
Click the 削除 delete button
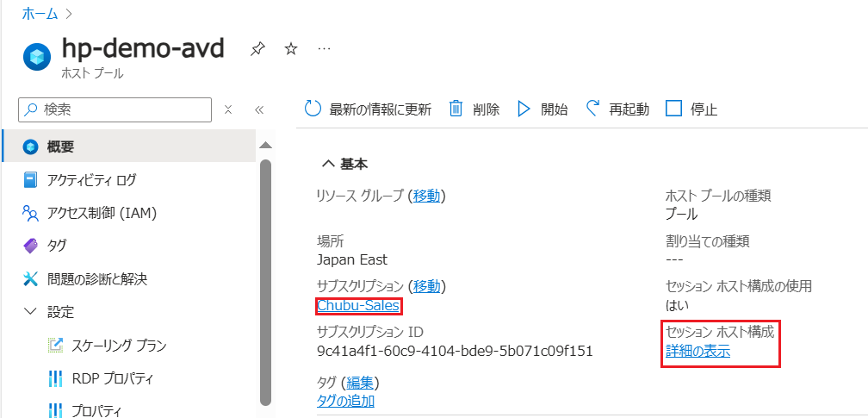coord(474,109)
